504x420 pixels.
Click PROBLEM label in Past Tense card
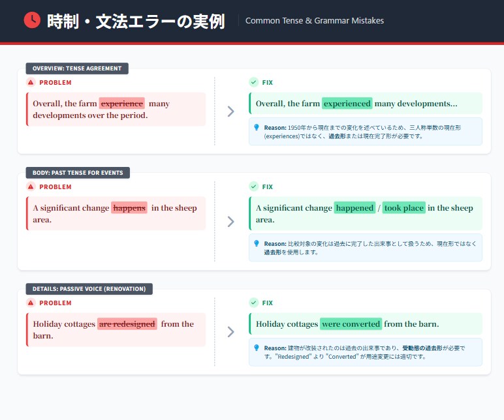click(55, 187)
